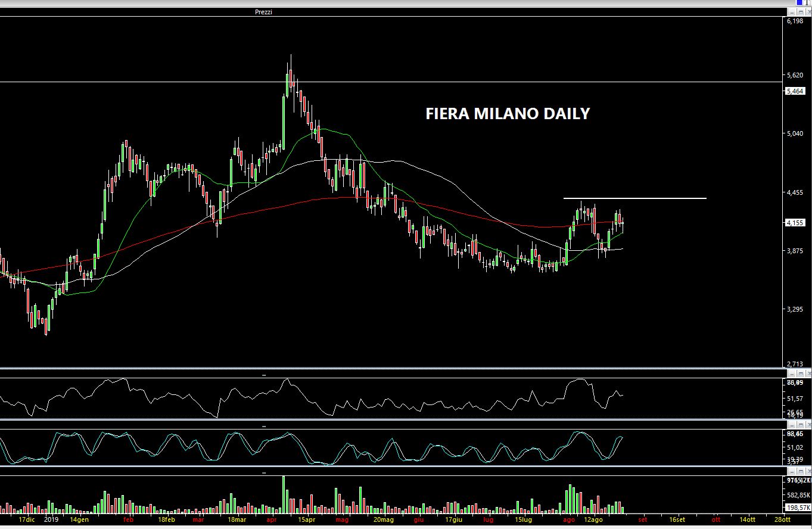Close the cyan stochastic oscillator panel

tap(808, 424)
